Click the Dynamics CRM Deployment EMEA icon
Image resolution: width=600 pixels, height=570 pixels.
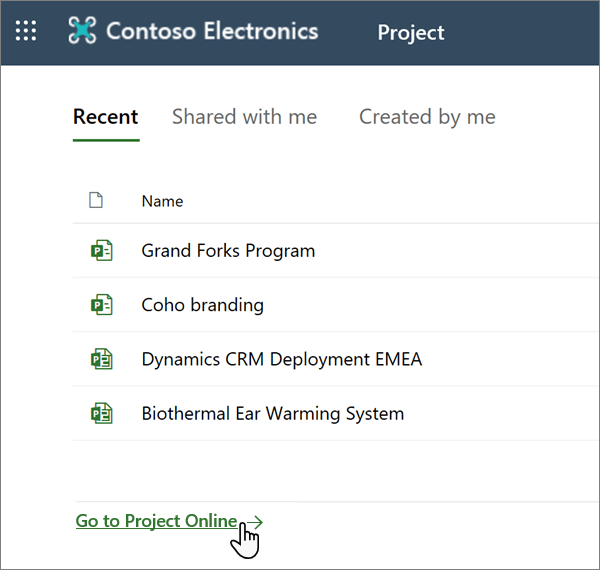click(102, 359)
